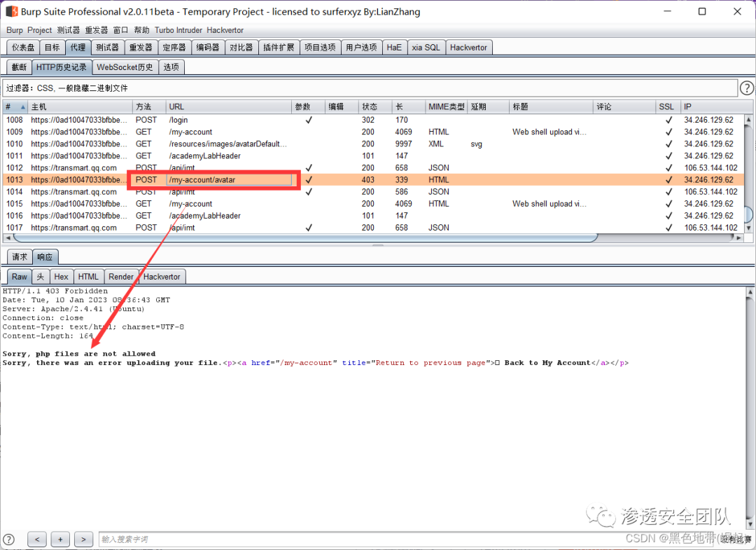756x550 pixels.
Task: Switch to the HaE tab
Action: coord(394,47)
